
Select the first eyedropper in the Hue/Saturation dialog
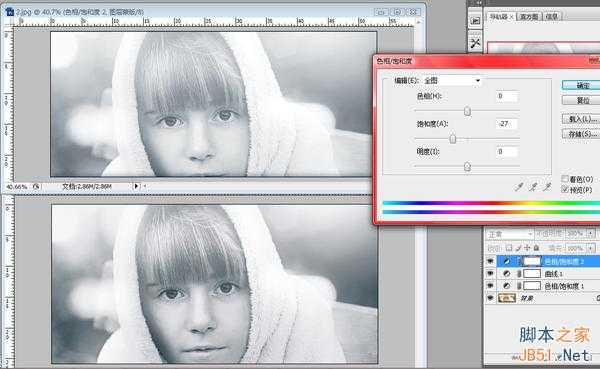tap(519, 187)
